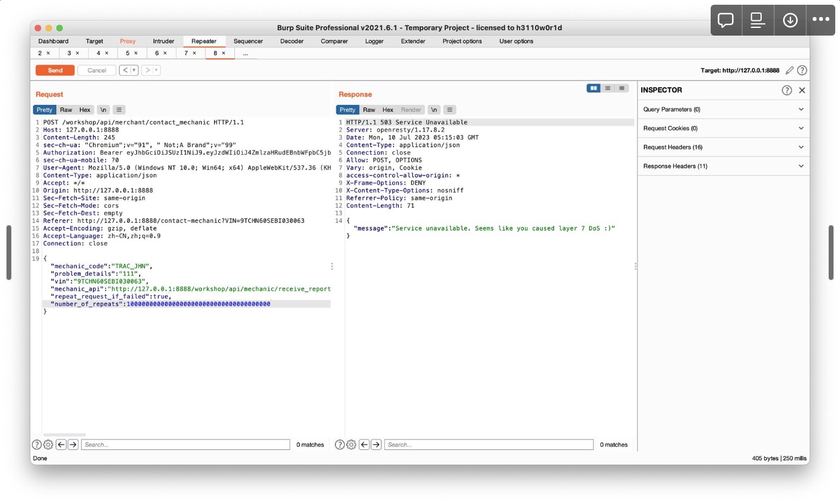The height and width of the screenshot is (504, 840).
Task: Edit the target using the pencil icon
Action: (x=790, y=71)
